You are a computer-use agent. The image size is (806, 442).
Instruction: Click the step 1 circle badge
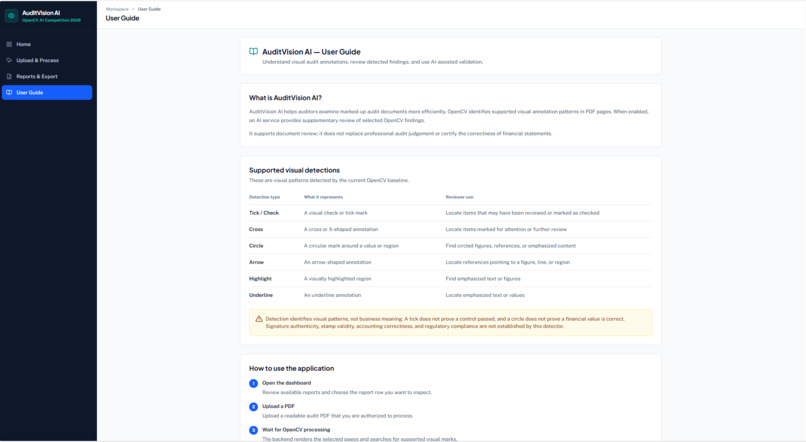point(253,383)
